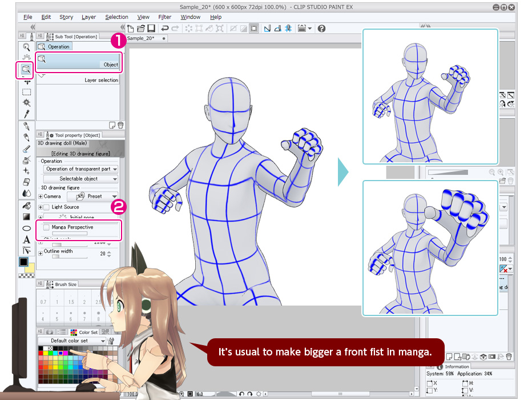The image size is (532, 400).
Task: Enable the Manga Perspective checkbox
Action: click(x=46, y=227)
